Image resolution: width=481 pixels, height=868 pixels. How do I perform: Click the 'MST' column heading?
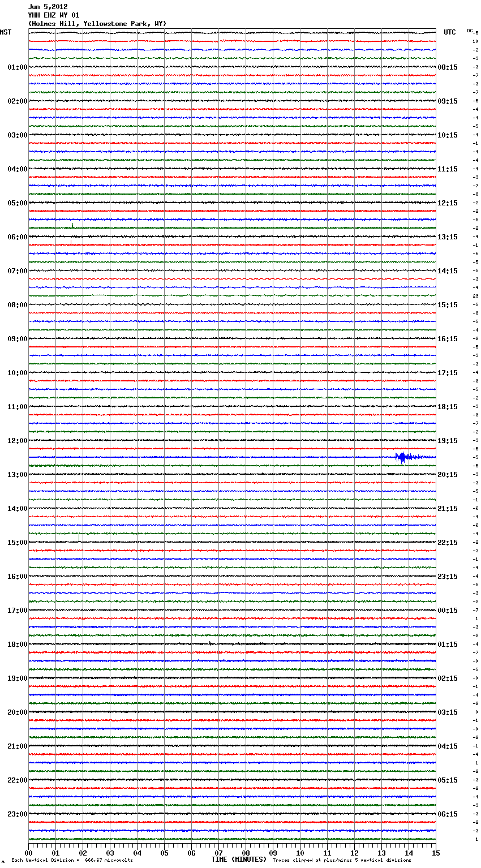coord(6,32)
